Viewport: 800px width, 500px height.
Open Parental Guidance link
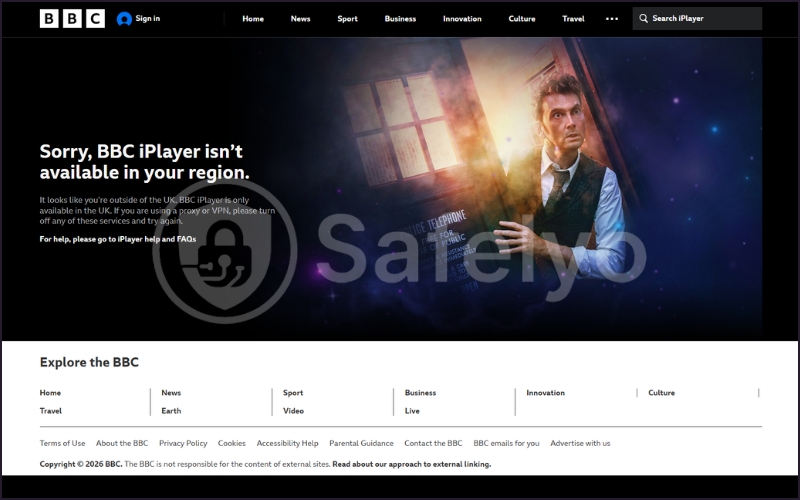point(361,443)
